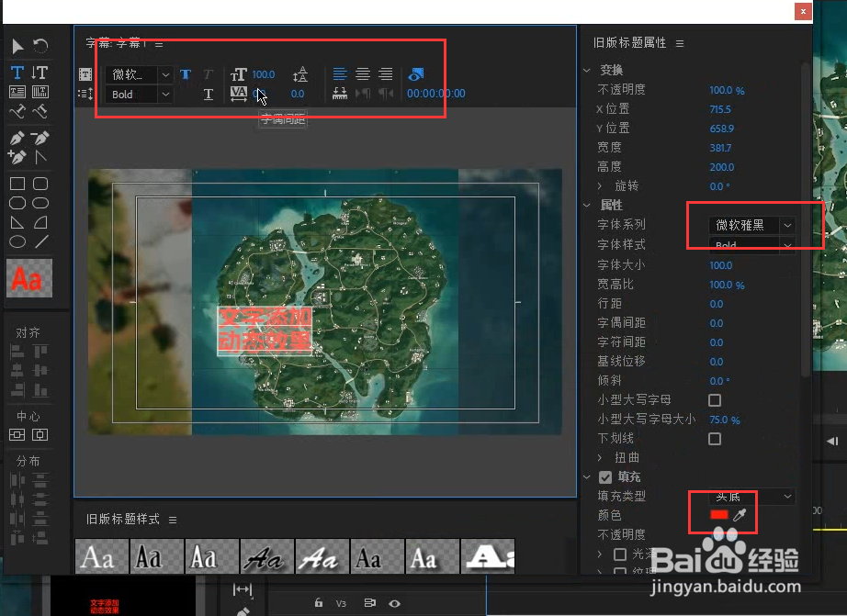Select the Delete Anchor Point tool
This screenshot has height=616, width=847.
click(40, 138)
